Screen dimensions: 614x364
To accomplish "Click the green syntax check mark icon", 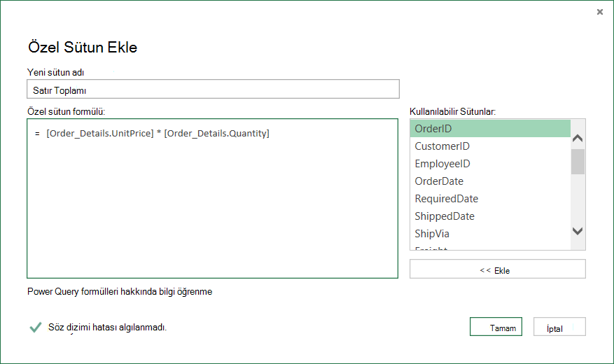I will click(x=35, y=327).
